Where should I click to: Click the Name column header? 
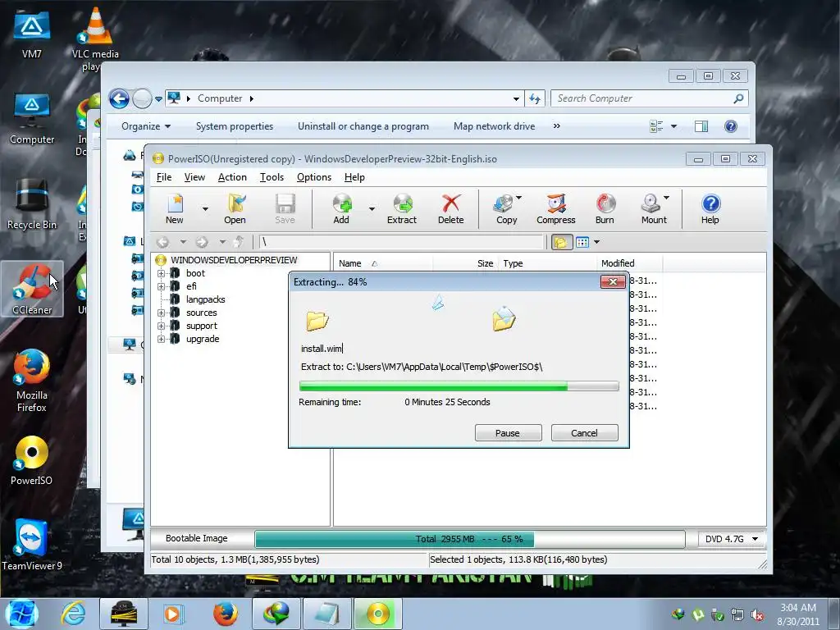[x=383, y=263]
